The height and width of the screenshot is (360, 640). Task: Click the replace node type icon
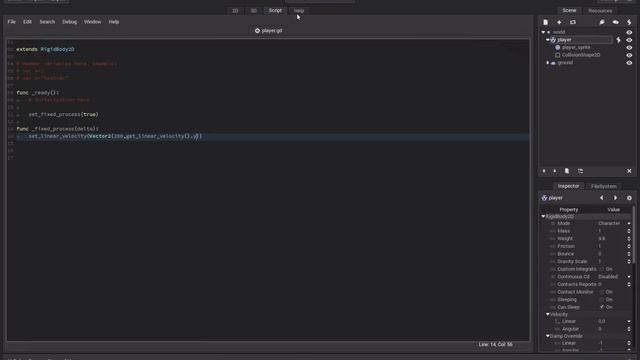click(573, 22)
